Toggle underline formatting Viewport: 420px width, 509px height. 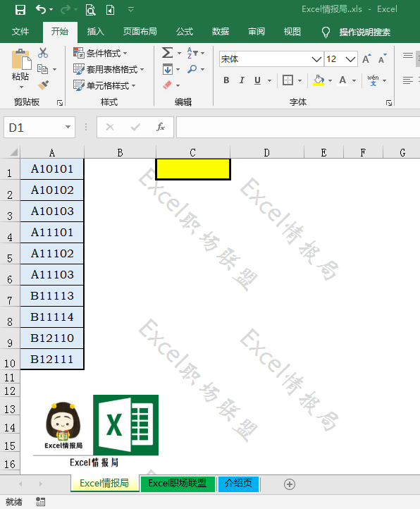click(x=257, y=80)
